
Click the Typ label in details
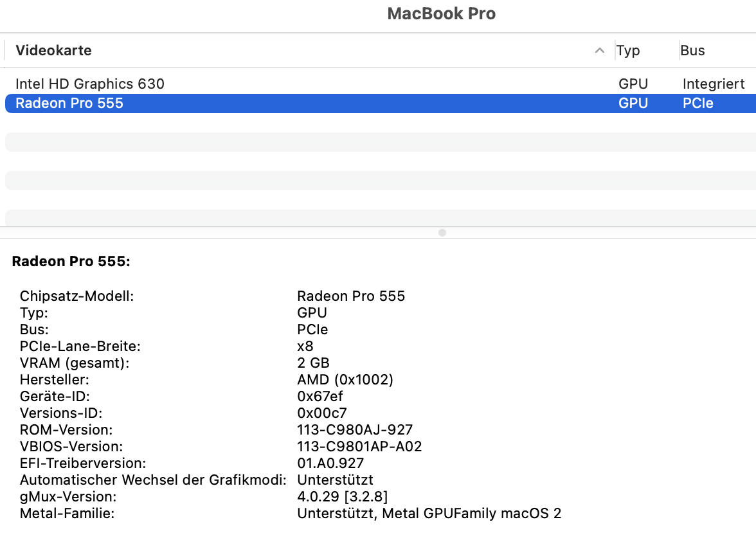click(x=33, y=313)
